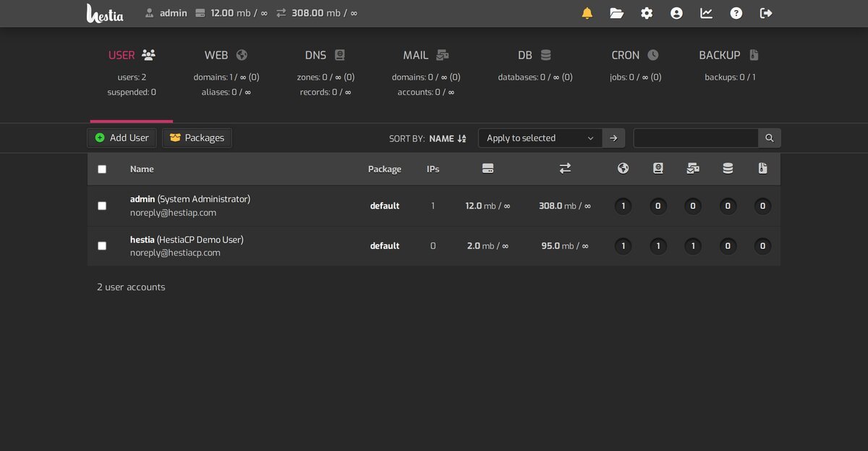Screen dimensions: 868x451
Task: Click the arrow button to apply action
Action: click(x=613, y=138)
